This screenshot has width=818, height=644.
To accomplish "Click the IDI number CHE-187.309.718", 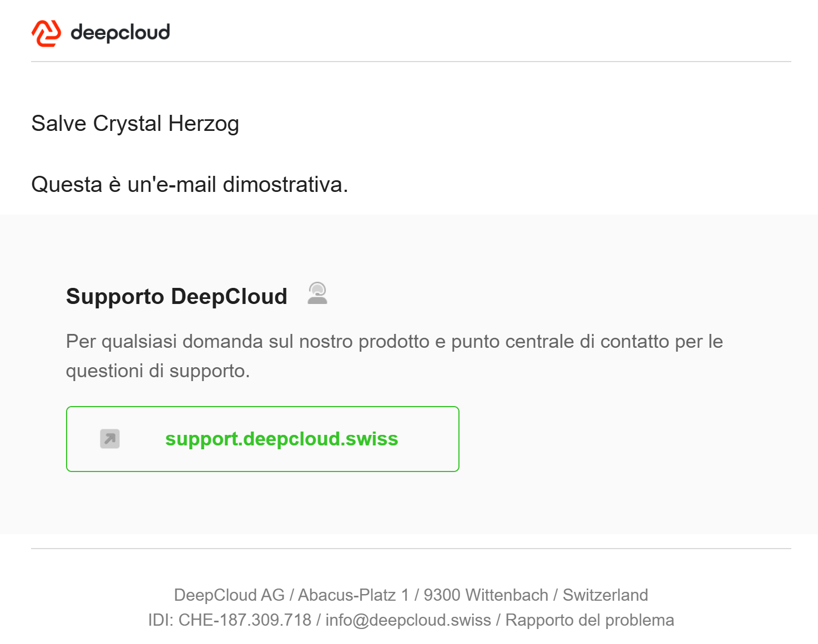I will (245, 620).
